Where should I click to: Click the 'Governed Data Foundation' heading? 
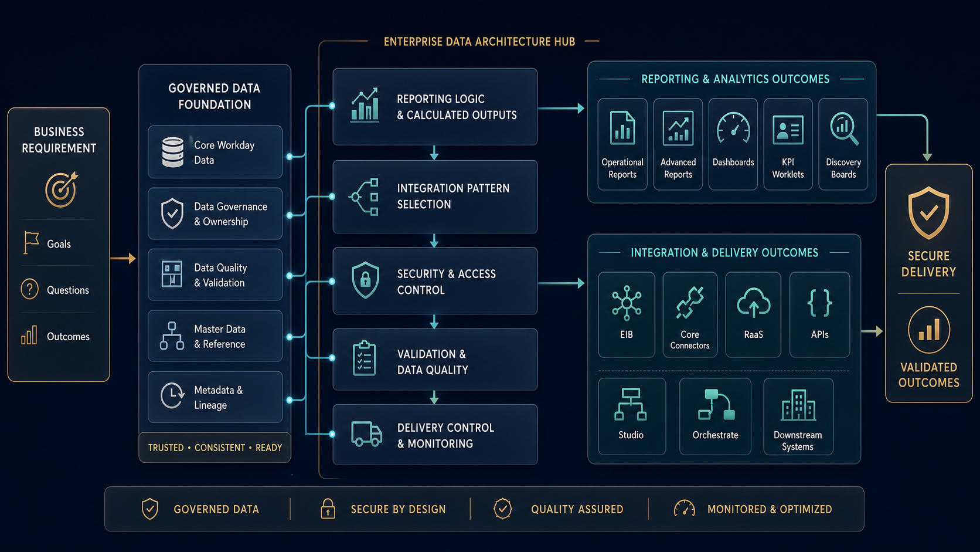tap(215, 96)
